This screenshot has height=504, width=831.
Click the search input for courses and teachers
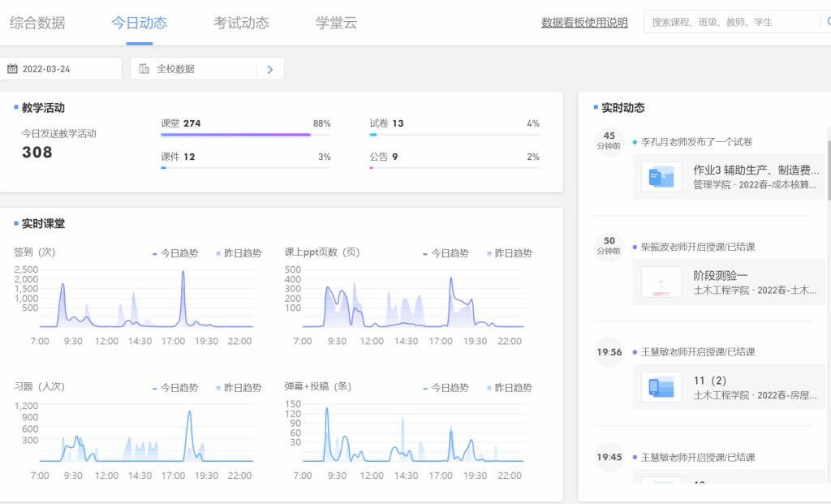tap(730, 22)
